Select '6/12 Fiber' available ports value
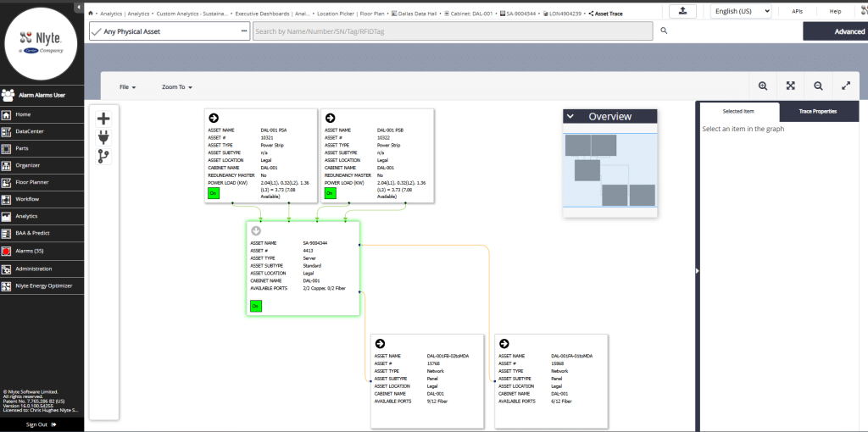Viewport: 868px width, 432px height. [x=561, y=401]
